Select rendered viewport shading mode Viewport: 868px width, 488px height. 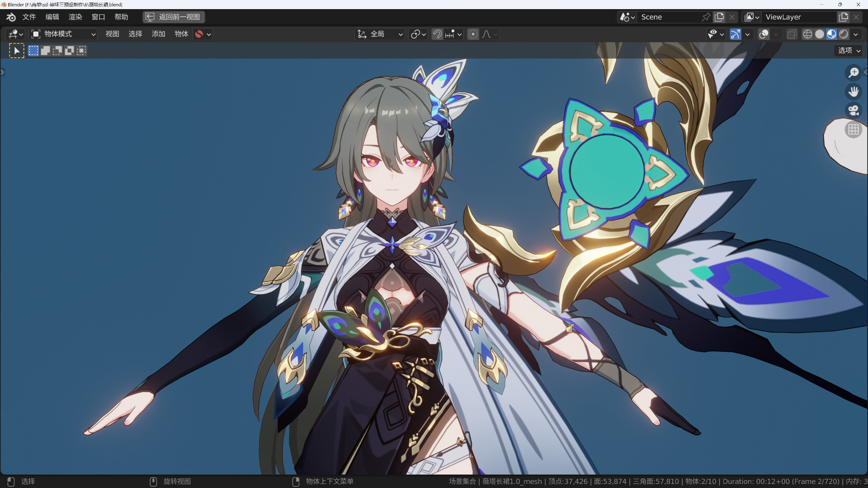tap(844, 34)
